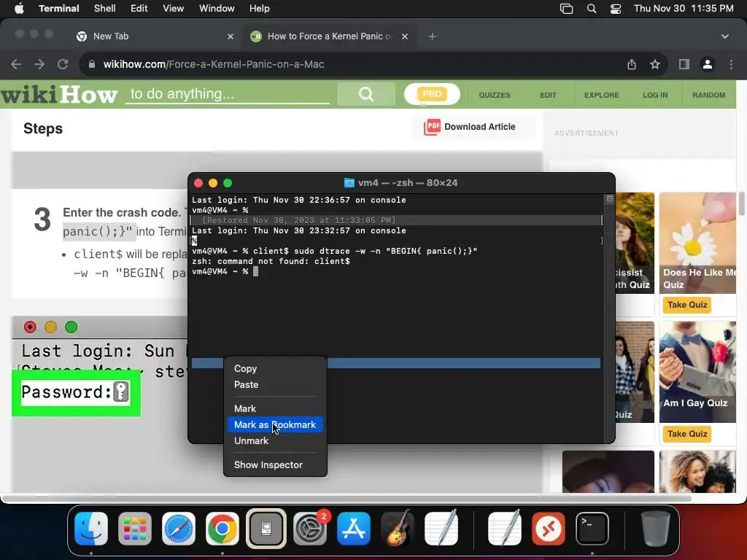Screen dimensions: 747x560
Task: Click the zsh: command not found line
Action: 271,261
